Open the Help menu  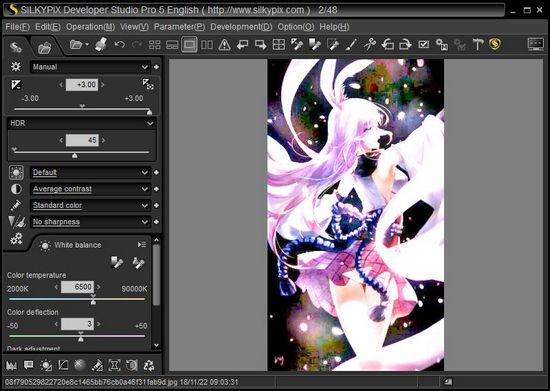tap(334, 27)
